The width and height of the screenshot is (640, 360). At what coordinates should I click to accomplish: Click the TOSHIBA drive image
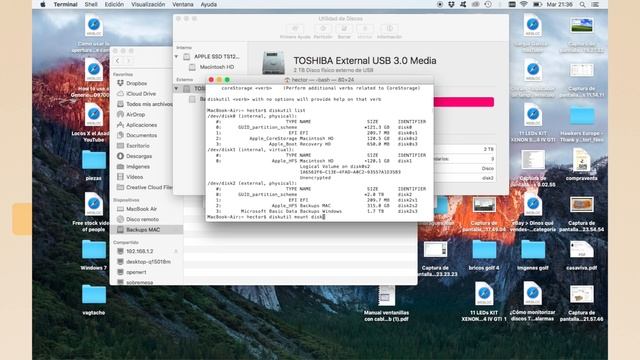click(x=273, y=62)
